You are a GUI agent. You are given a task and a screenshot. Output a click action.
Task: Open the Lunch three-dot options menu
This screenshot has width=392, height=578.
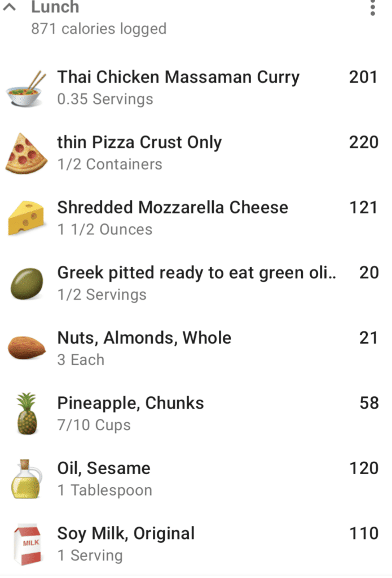[x=372, y=7]
